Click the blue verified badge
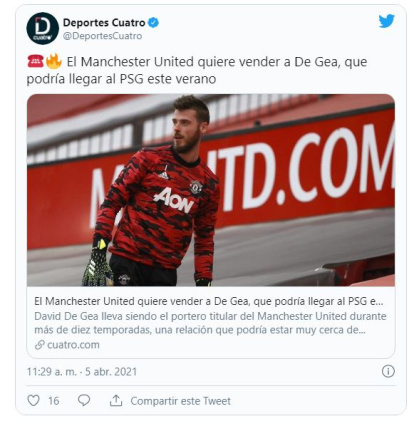 [x=153, y=23]
